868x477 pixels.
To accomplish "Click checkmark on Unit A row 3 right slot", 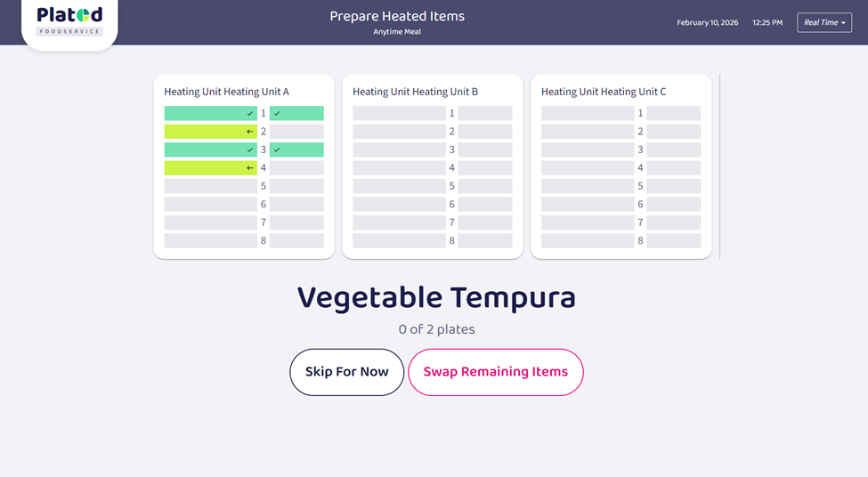I will (278, 150).
